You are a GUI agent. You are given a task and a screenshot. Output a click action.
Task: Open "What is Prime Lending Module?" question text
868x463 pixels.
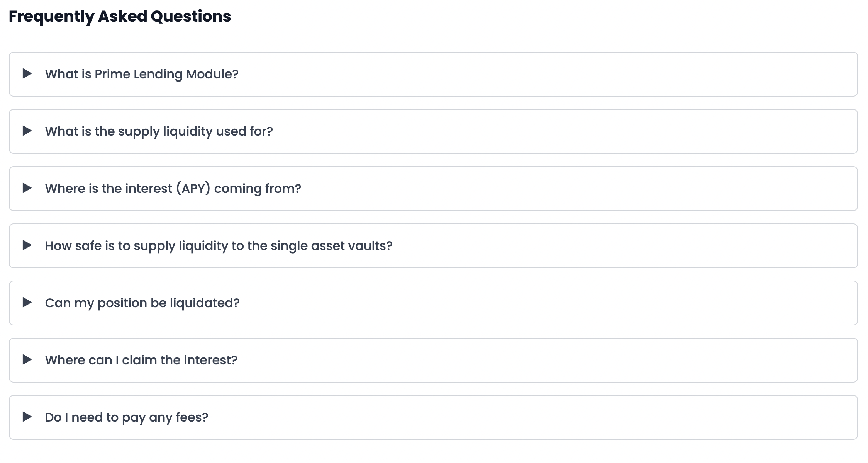click(x=142, y=74)
